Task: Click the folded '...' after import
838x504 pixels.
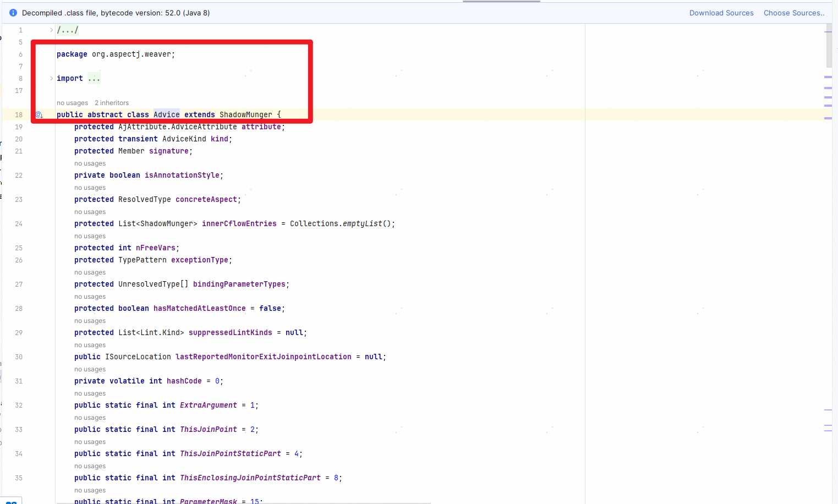Action: pyautogui.click(x=94, y=79)
